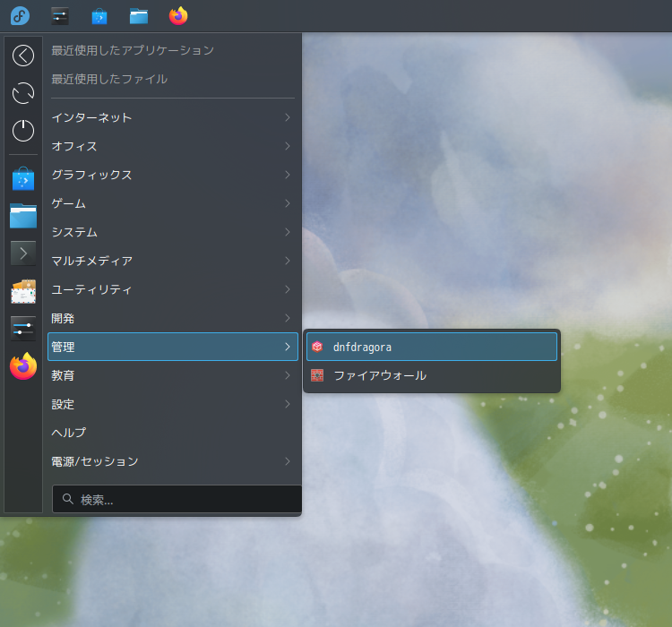Click the dnfdragora package icon
672x627 pixels.
pyautogui.click(x=317, y=347)
